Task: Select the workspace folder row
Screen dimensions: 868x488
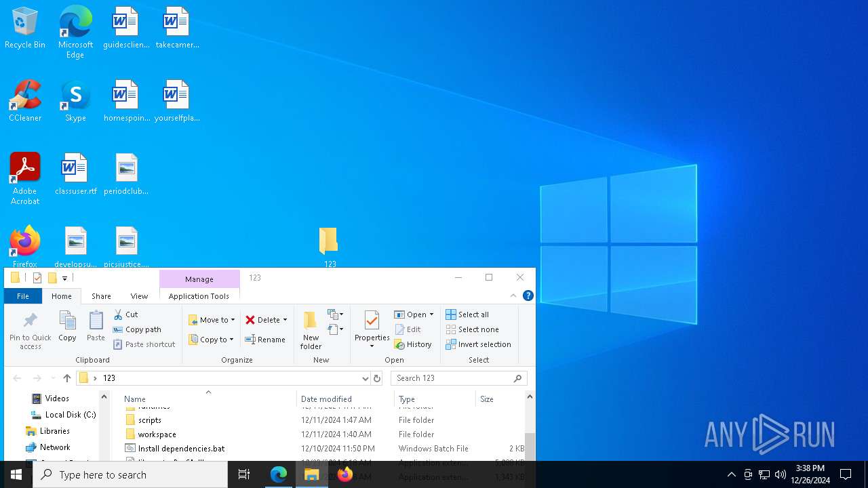Action: pyautogui.click(x=323, y=434)
